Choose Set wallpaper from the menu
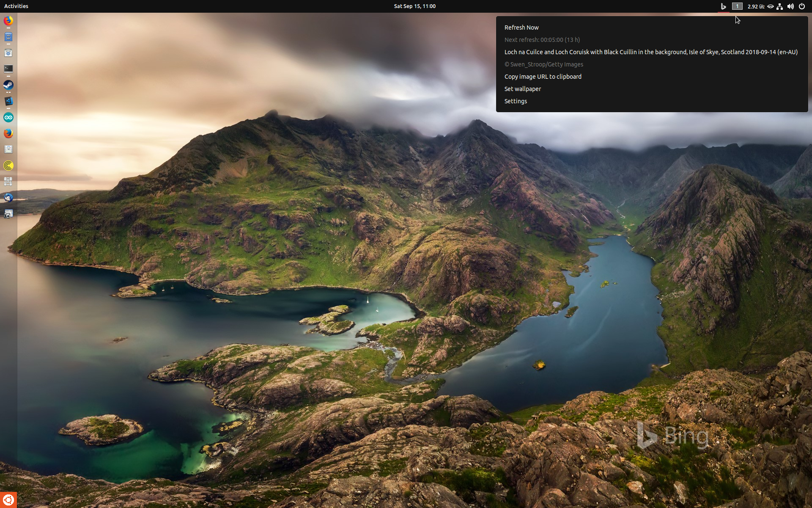Image resolution: width=812 pixels, height=508 pixels. (522, 89)
